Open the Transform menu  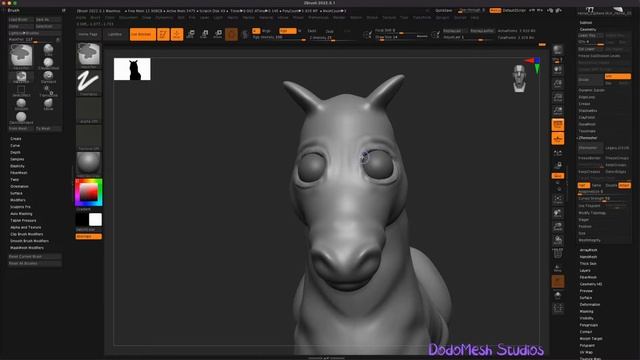(422, 18)
